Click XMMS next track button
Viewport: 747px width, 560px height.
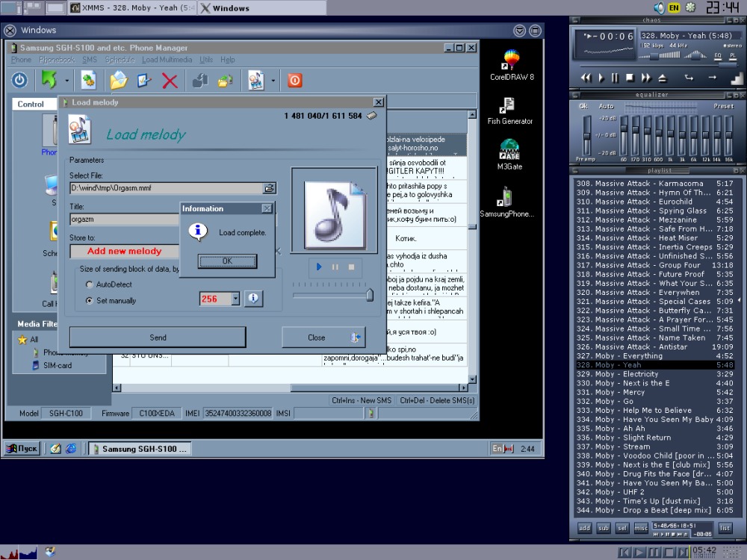click(x=646, y=78)
